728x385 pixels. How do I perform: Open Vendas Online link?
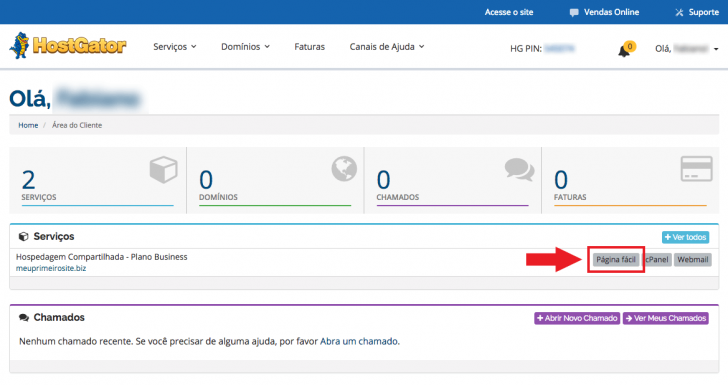[x=611, y=12]
